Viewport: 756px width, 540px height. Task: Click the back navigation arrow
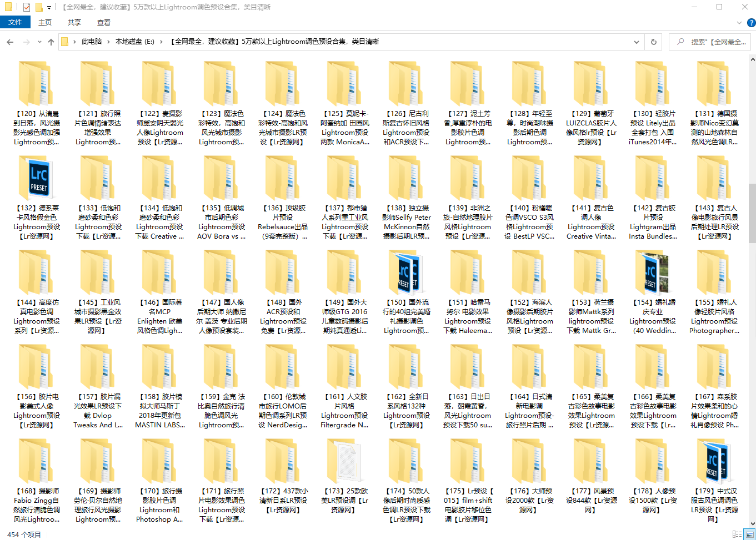(10, 42)
